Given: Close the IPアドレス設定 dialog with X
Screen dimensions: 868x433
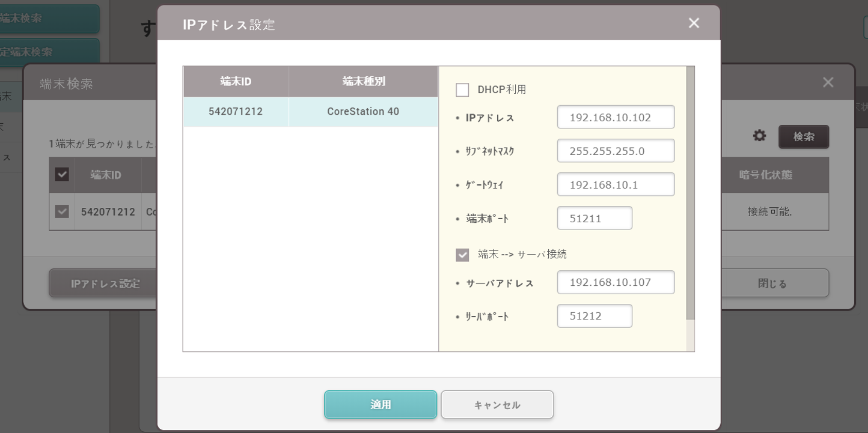Looking at the screenshot, I should click(x=694, y=23).
